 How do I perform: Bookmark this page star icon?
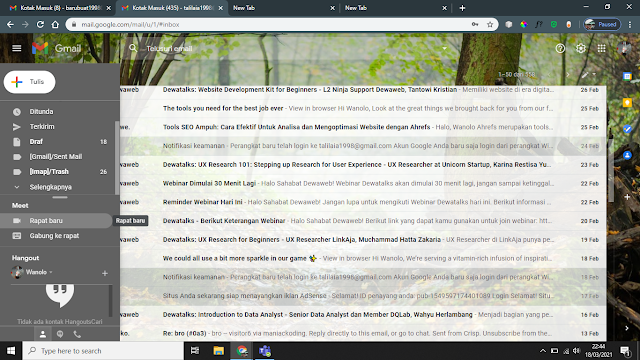click(x=490, y=24)
